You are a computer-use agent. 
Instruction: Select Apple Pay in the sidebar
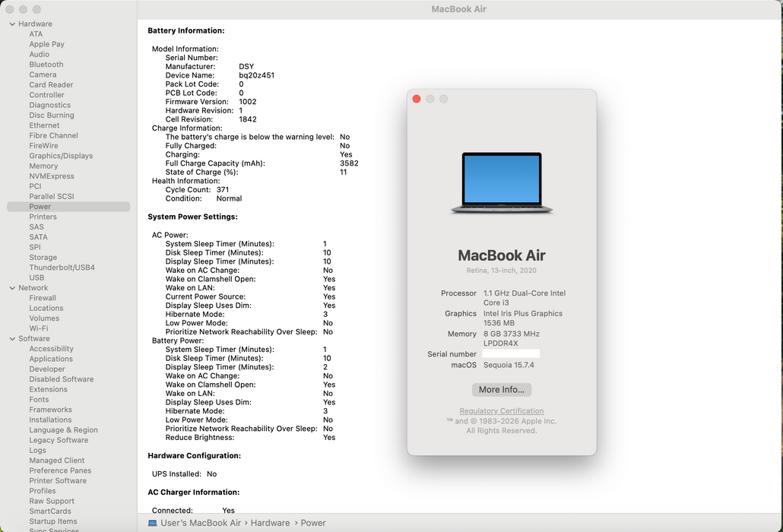click(46, 44)
